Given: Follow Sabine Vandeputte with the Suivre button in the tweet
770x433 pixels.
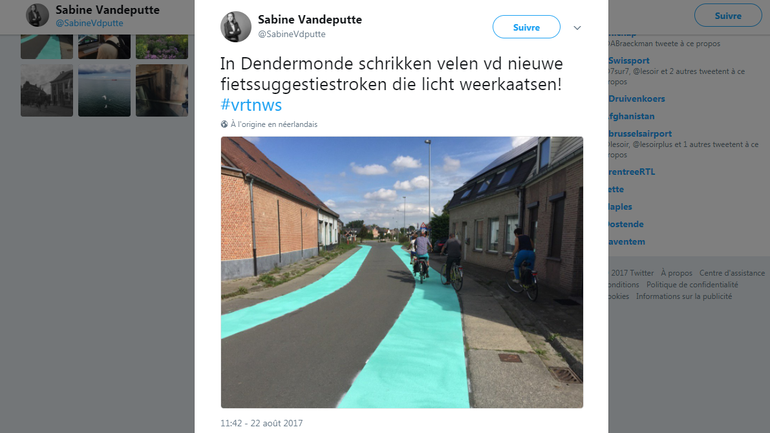Looking at the screenshot, I should tap(526, 27).
